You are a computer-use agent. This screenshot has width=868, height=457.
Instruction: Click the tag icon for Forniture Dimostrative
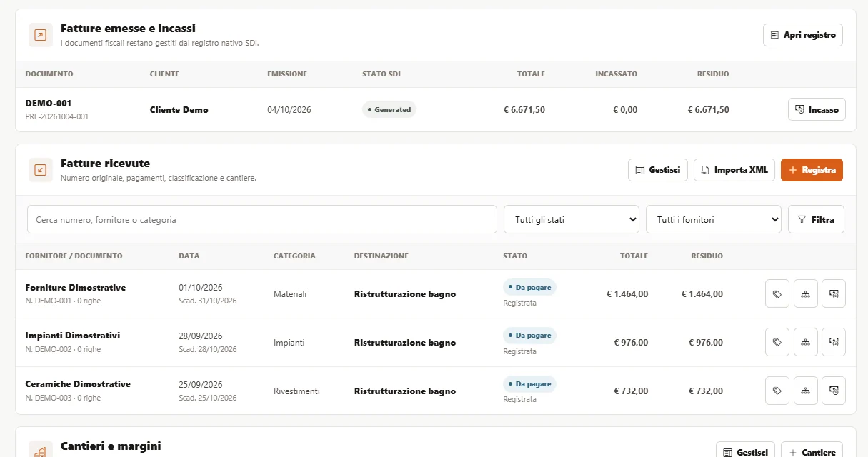click(x=777, y=293)
